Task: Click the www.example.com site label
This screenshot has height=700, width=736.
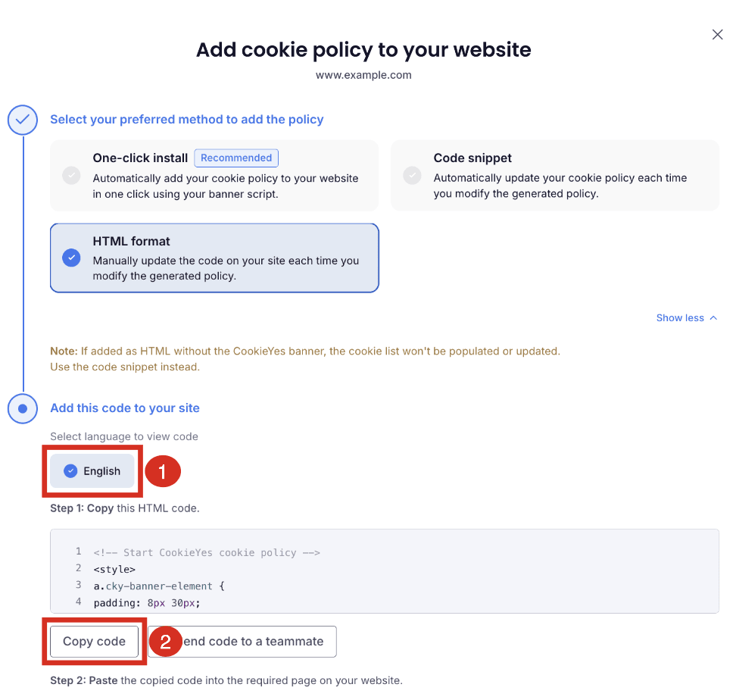Action: tap(363, 75)
